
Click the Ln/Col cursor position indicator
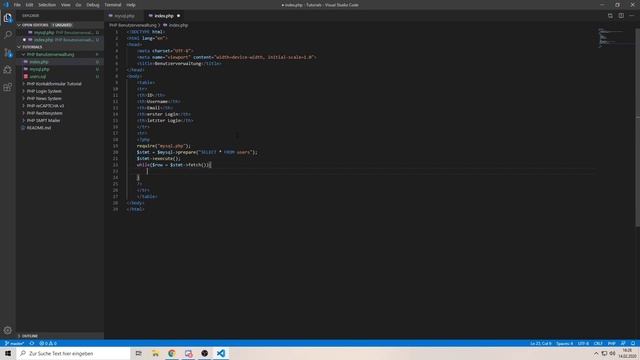point(541,343)
